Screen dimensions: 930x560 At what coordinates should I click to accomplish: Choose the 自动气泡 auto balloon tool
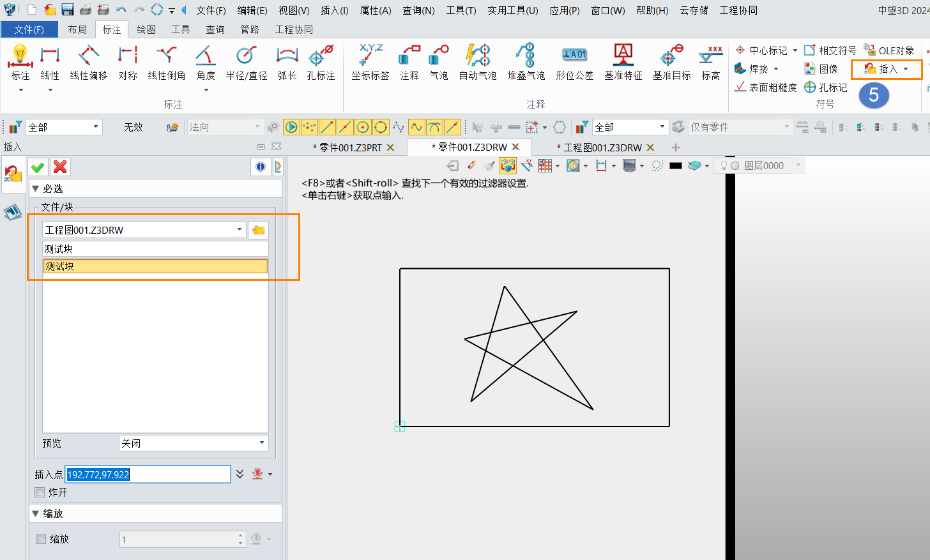[478, 63]
